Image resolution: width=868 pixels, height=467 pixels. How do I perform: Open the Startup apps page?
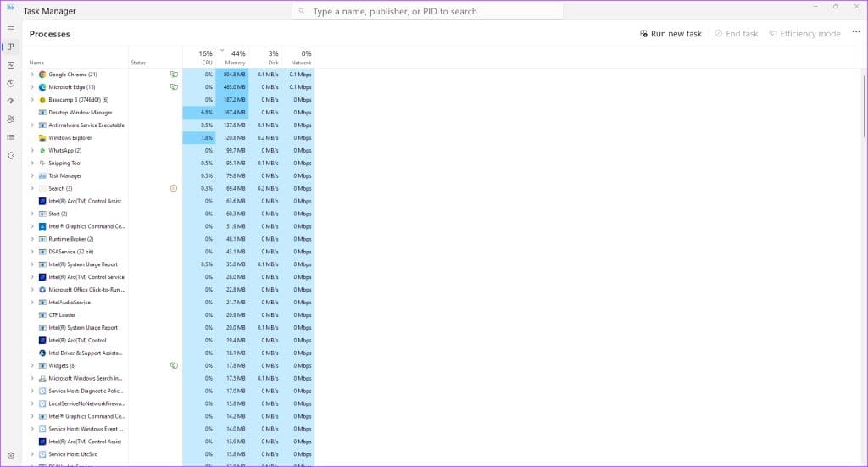[11, 101]
